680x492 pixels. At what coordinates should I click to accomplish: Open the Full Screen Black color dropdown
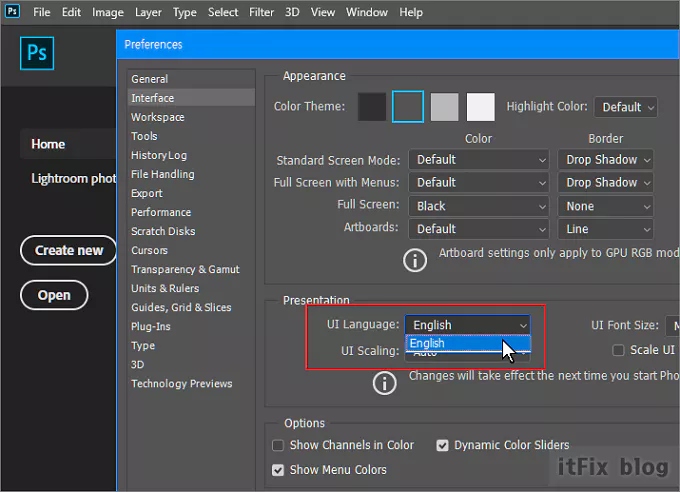point(479,206)
